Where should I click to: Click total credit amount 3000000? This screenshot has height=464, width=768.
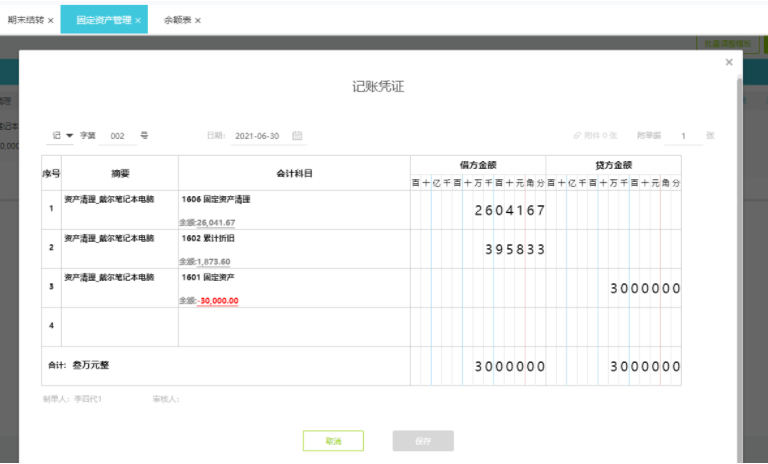coord(645,366)
